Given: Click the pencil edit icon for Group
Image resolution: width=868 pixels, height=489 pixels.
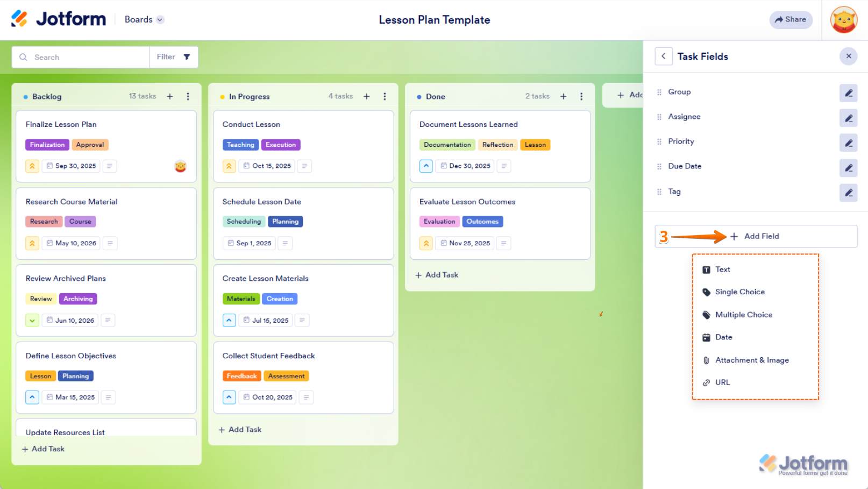Looking at the screenshot, I should tap(848, 93).
